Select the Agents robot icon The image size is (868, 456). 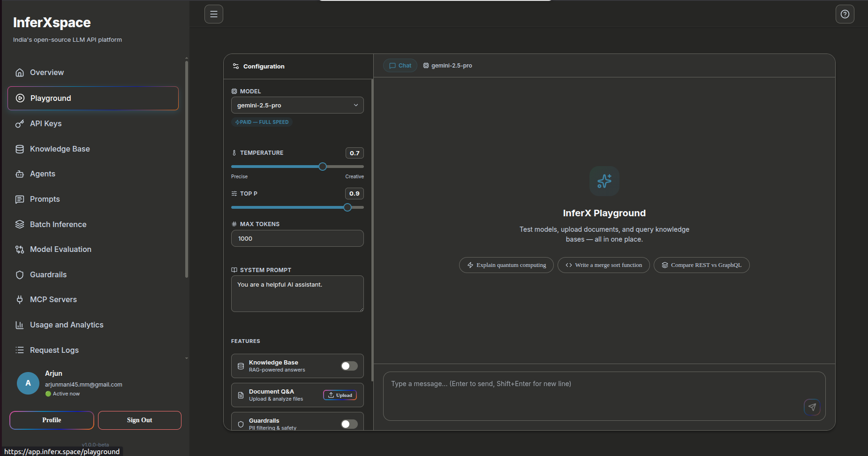tap(20, 174)
